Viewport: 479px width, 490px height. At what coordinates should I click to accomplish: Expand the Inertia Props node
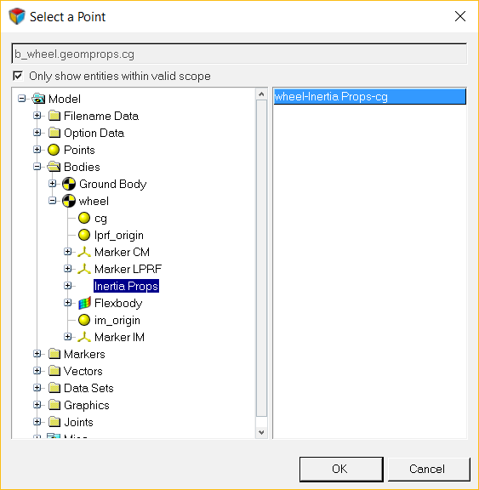tap(68, 286)
